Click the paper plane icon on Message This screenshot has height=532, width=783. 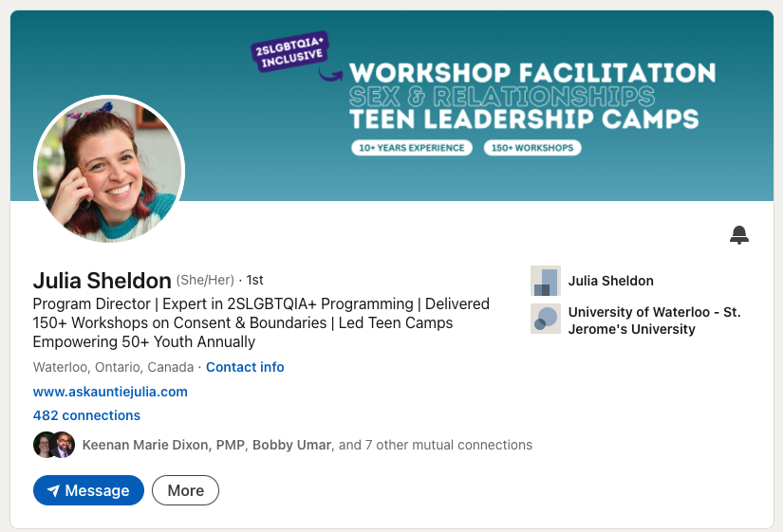click(x=53, y=490)
